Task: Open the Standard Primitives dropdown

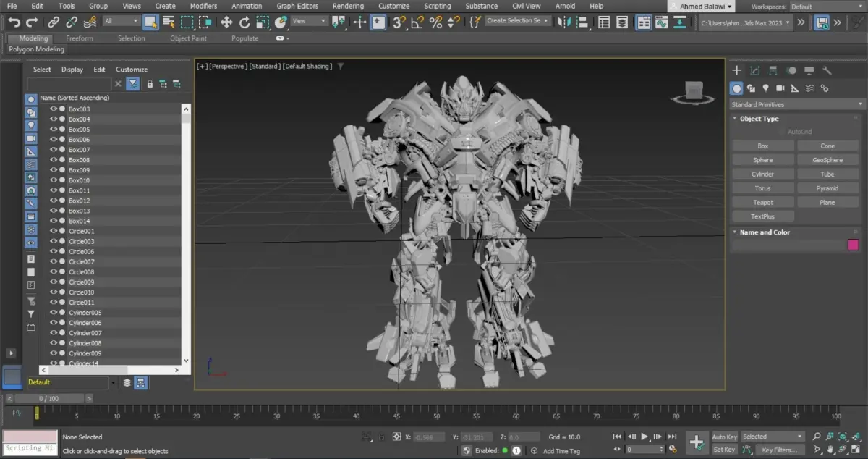Action: click(x=796, y=104)
